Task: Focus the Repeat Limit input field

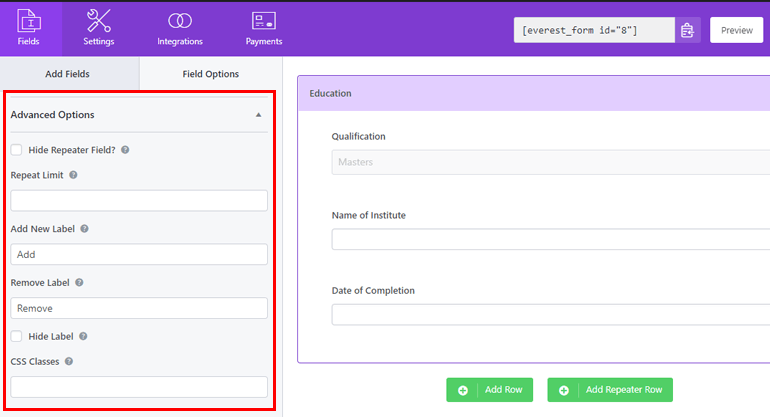Action: pos(139,200)
